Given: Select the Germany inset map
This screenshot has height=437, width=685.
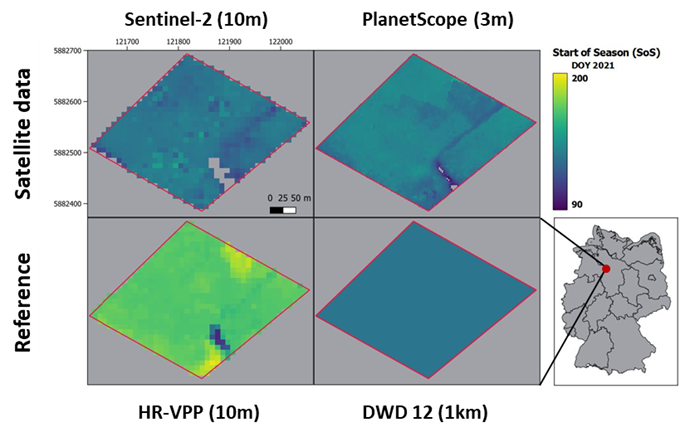Looking at the screenshot, I should point(609,298).
